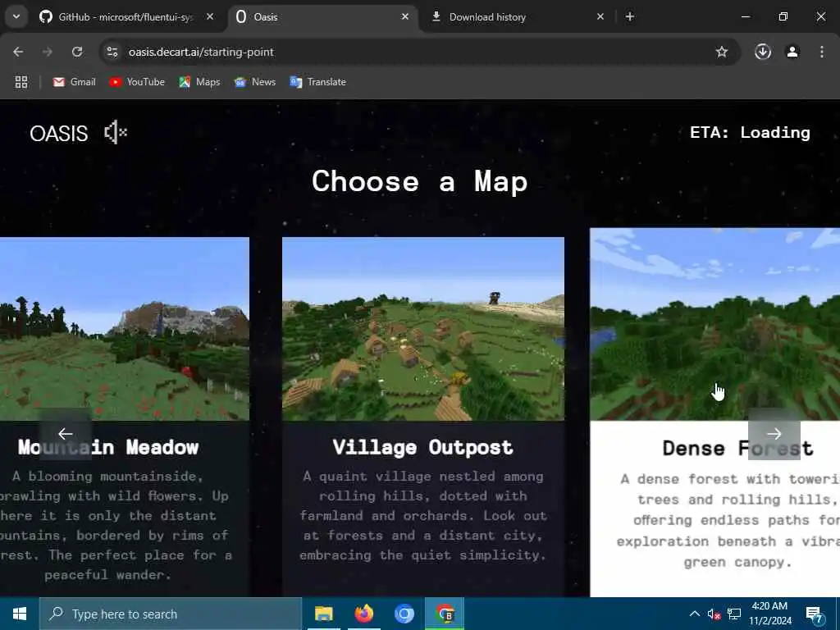
Task: Click the taskbar search box
Action: (x=171, y=614)
